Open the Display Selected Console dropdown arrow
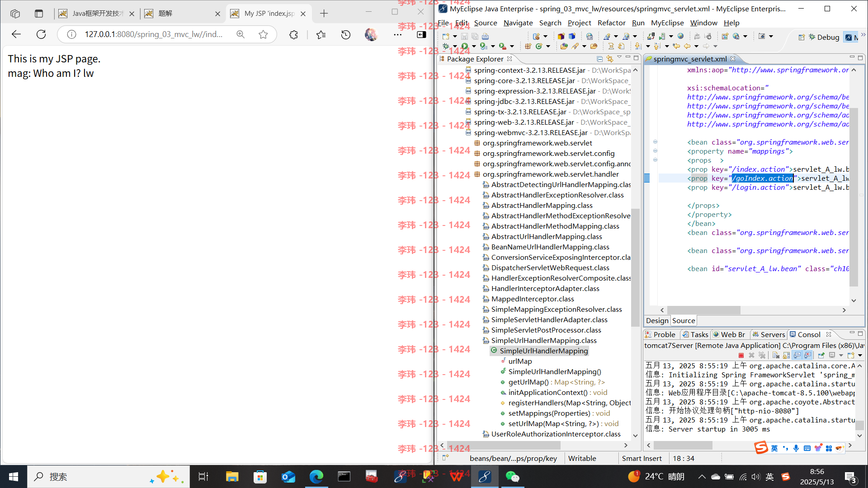Image resolution: width=868 pixels, height=488 pixels. click(841, 355)
